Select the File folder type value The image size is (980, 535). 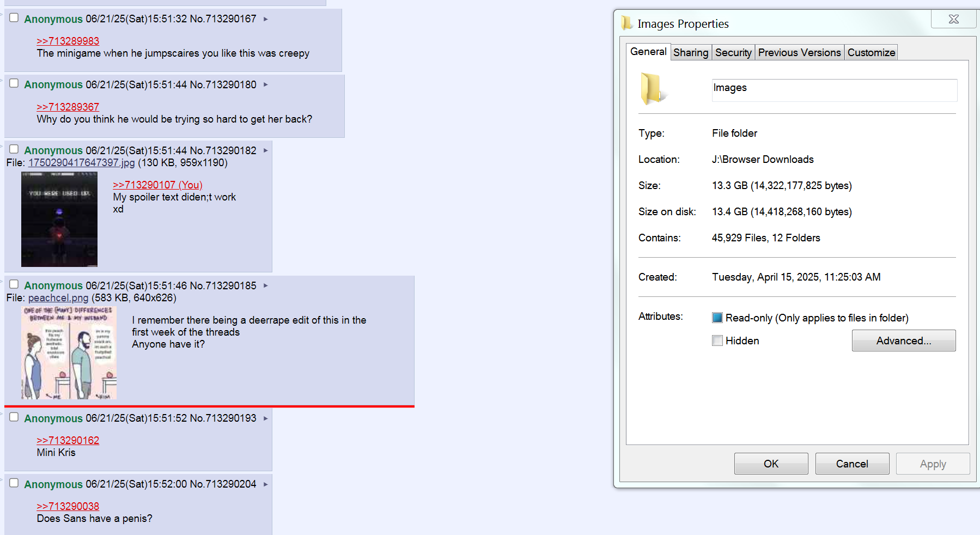tap(734, 133)
